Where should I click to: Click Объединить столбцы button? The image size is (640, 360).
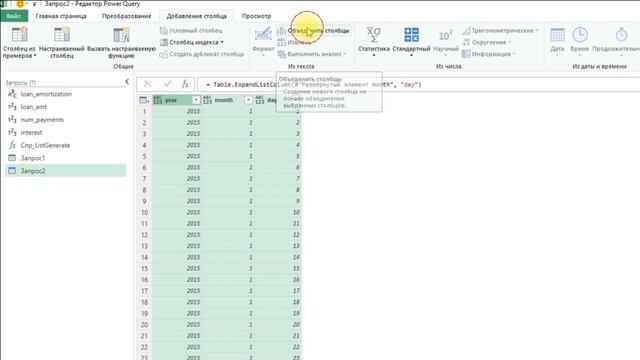(x=313, y=31)
